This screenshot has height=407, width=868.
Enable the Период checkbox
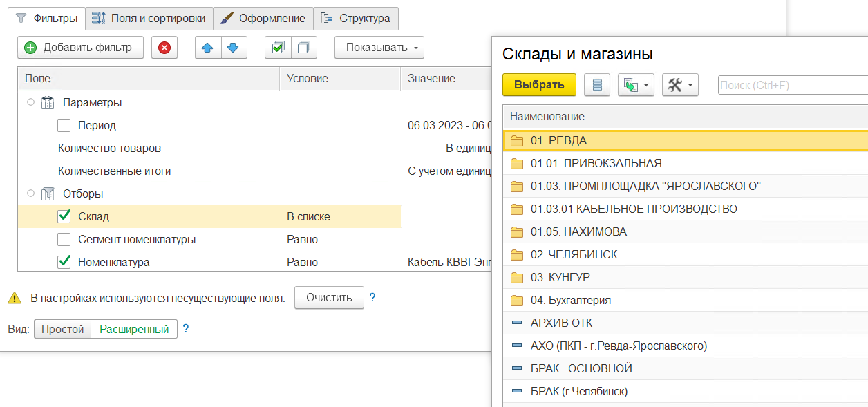tap(64, 125)
